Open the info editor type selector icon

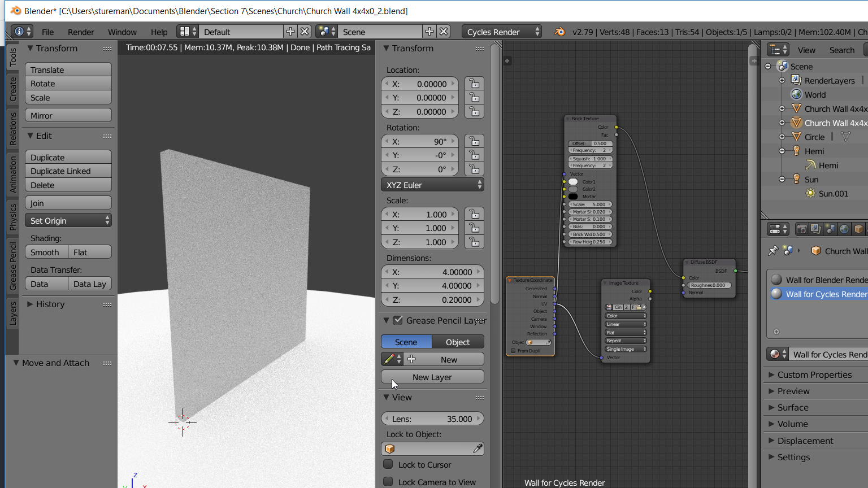[x=22, y=32]
